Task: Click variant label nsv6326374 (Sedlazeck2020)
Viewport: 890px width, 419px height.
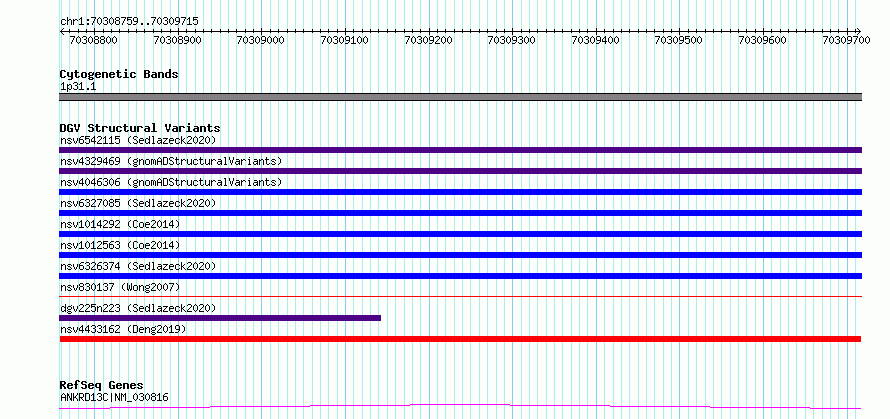Action: (138, 266)
